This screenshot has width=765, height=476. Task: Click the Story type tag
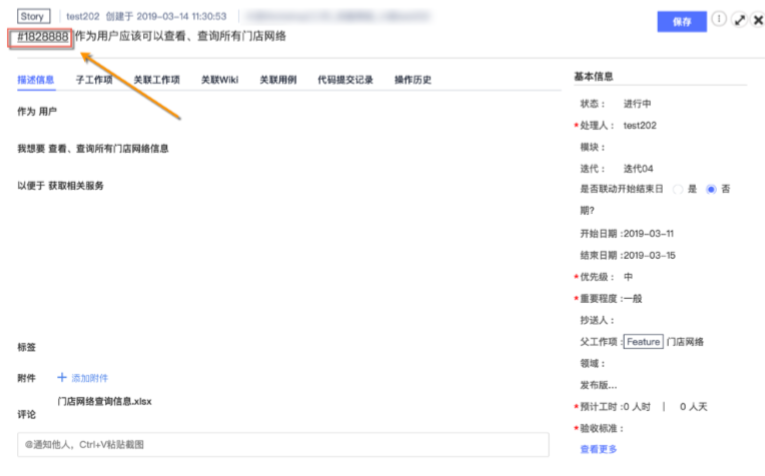[x=33, y=17]
